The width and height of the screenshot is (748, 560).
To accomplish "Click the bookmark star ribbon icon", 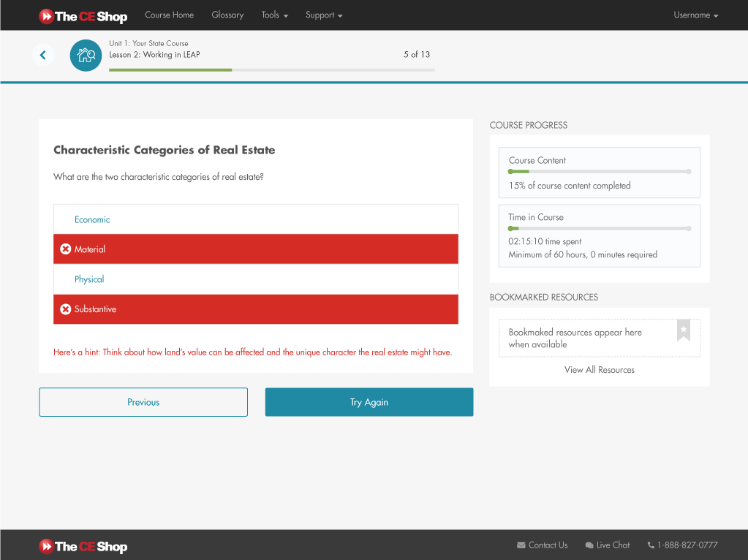I will (684, 330).
